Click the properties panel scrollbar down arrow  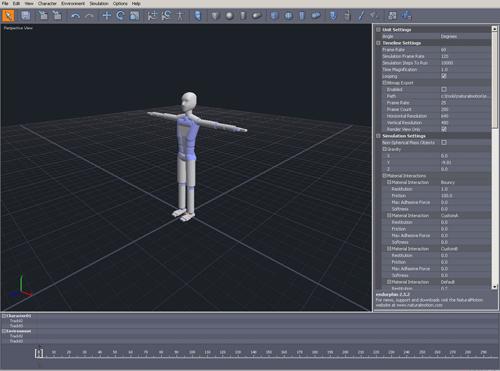click(495, 287)
